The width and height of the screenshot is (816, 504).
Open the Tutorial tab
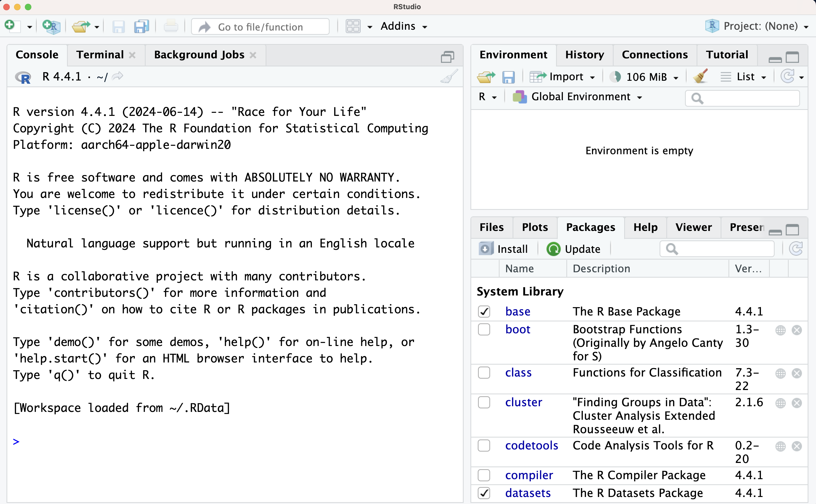(x=727, y=55)
